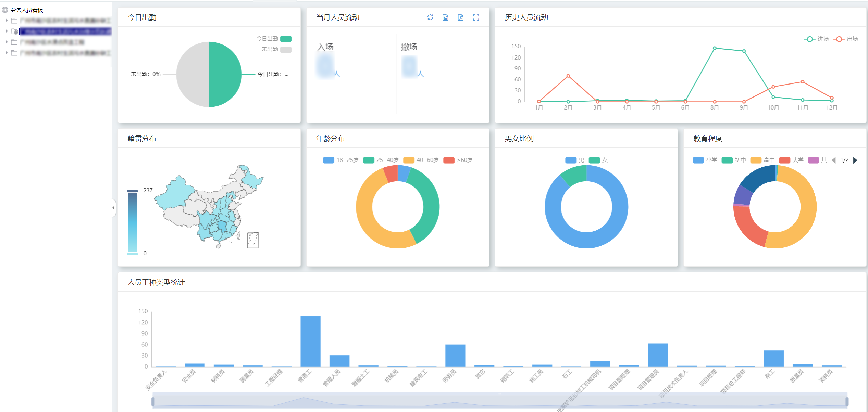The height and width of the screenshot is (412, 868).
Task: Toggle the 未出勤 legend series
Action: pyautogui.click(x=285, y=49)
